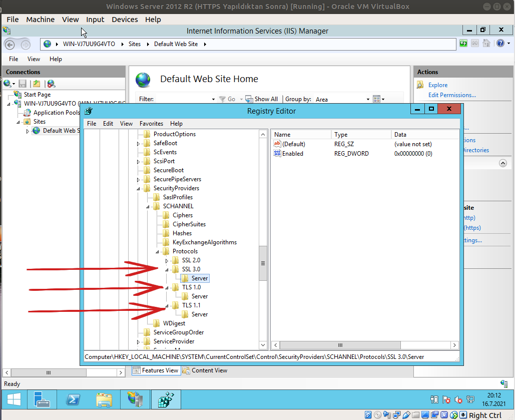Open VirtualBox Devices menu

[125, 20]
